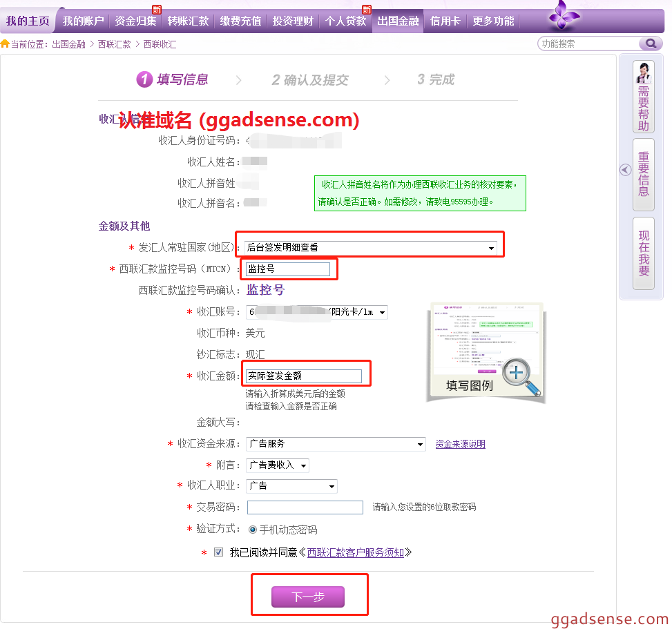The width and height of the screenshot is (672, 629).
Task: Switch to the 转账汇款 tab
Action: click(188, 21)
